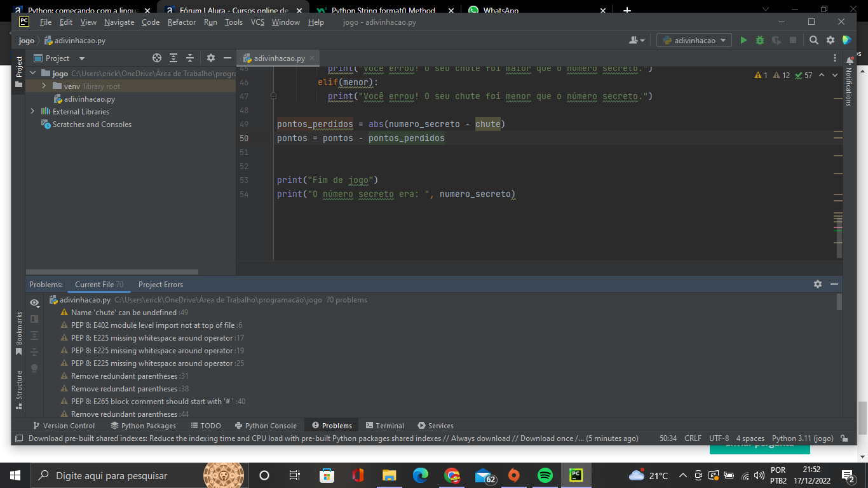The height and width of the screenshot is (488, 868).
Task: Select E402 module level import warning
Action: [153, 325]
